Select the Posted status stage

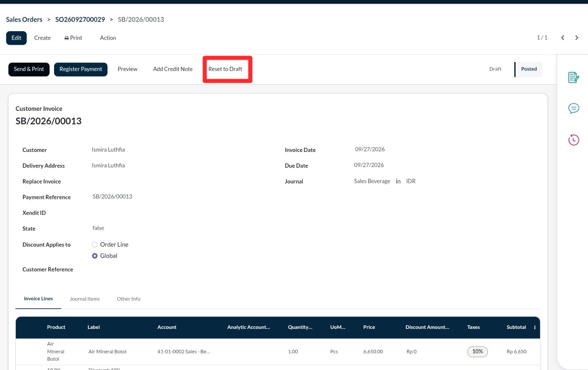(529, 69)
